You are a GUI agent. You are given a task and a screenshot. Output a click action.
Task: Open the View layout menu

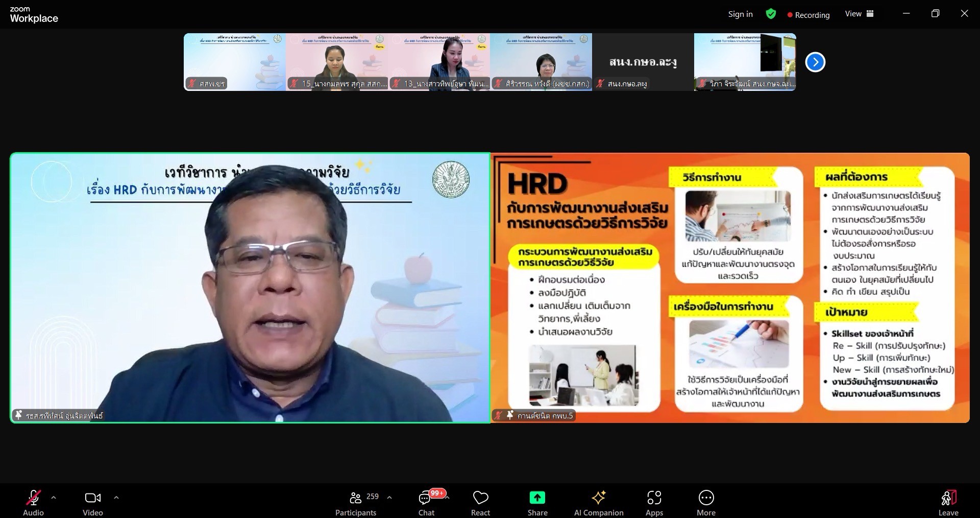click(859, 14)
